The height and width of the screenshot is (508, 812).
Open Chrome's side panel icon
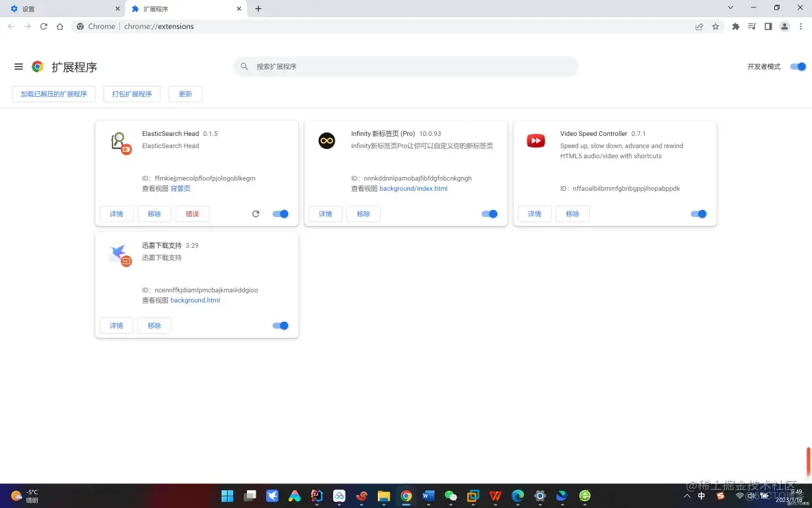click(x=767, y=26)
